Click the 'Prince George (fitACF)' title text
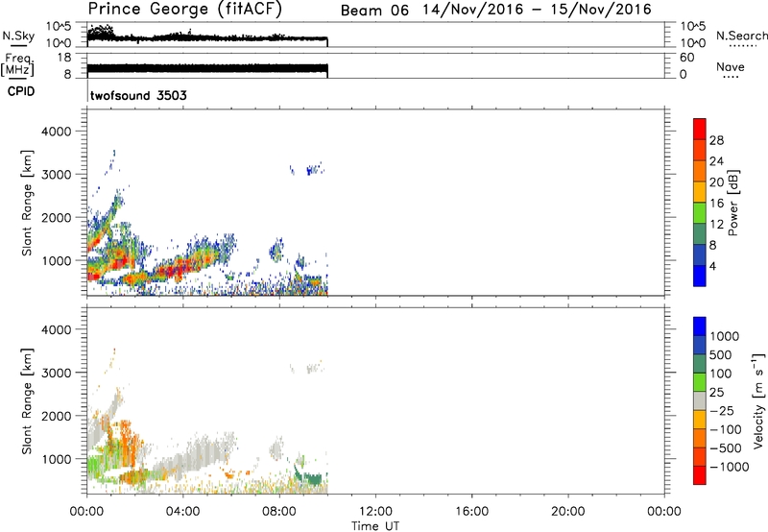The image size is (768, 532). pyautogui.click(x=184, y=9)
